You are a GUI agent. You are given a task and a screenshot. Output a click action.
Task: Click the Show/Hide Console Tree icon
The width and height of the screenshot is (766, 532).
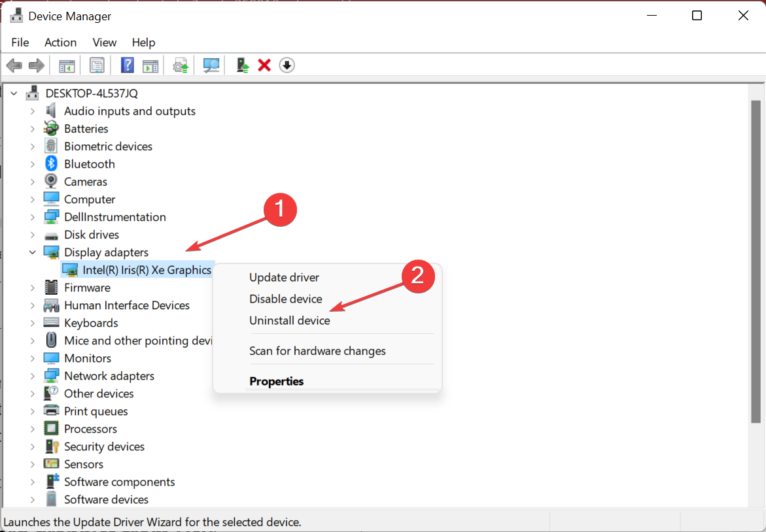[67, 65]
